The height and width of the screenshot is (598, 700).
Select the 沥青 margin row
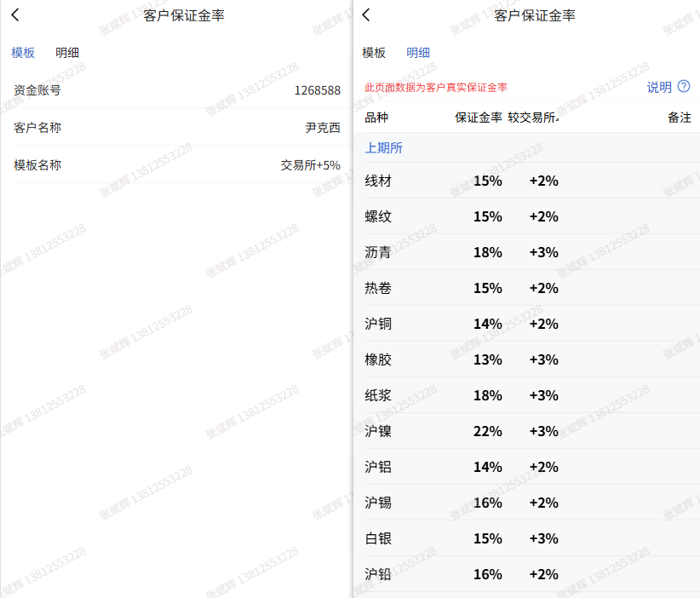[527, 252]
